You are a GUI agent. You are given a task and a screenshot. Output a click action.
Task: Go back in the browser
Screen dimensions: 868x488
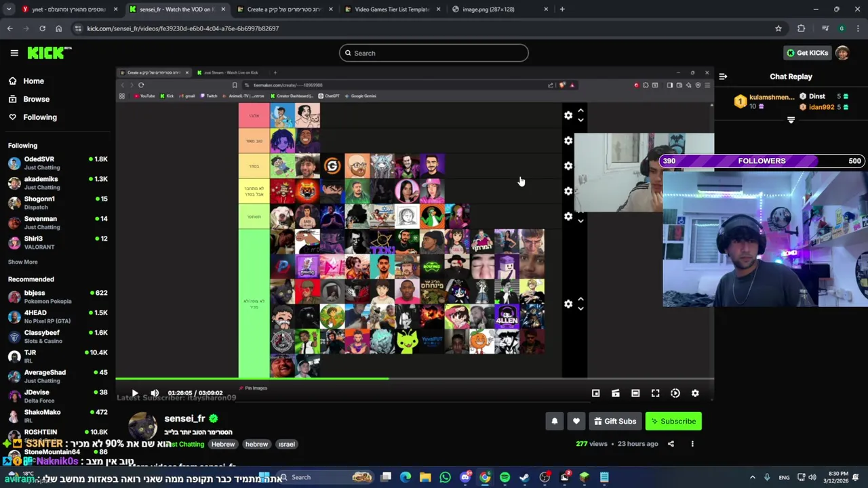coord(9,28)
